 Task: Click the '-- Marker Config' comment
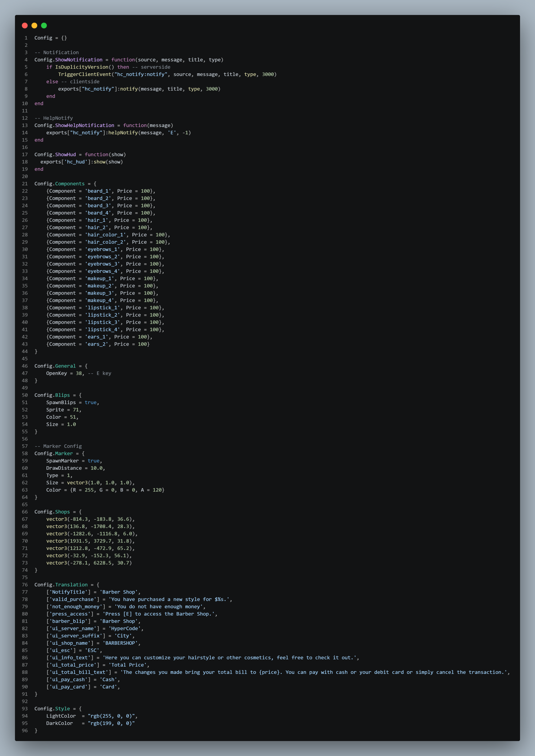click(x=58, y=446)
